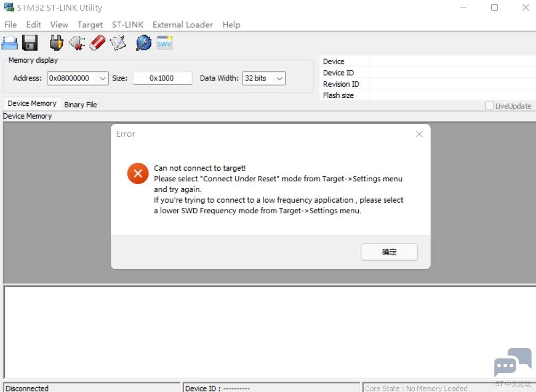Image resolution: width=536 pixels, height=392 pixels.
Task: Open the Help menu
Action: click(231, 24)
